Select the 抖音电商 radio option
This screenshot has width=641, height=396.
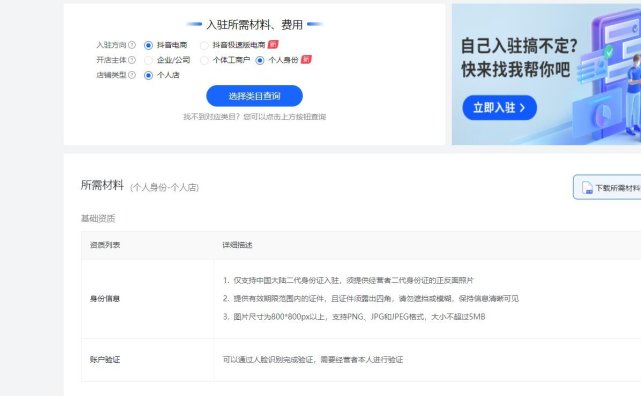pyautogui.click(x=148, y=45)
